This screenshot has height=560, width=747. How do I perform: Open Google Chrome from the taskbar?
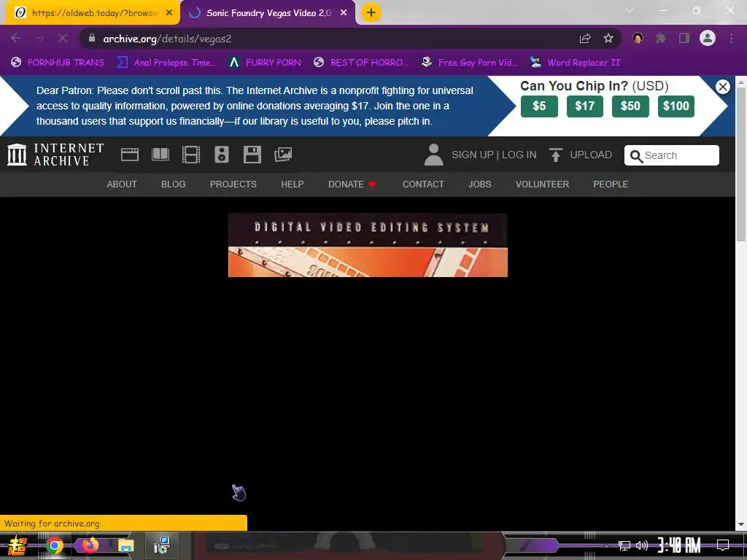54,545
